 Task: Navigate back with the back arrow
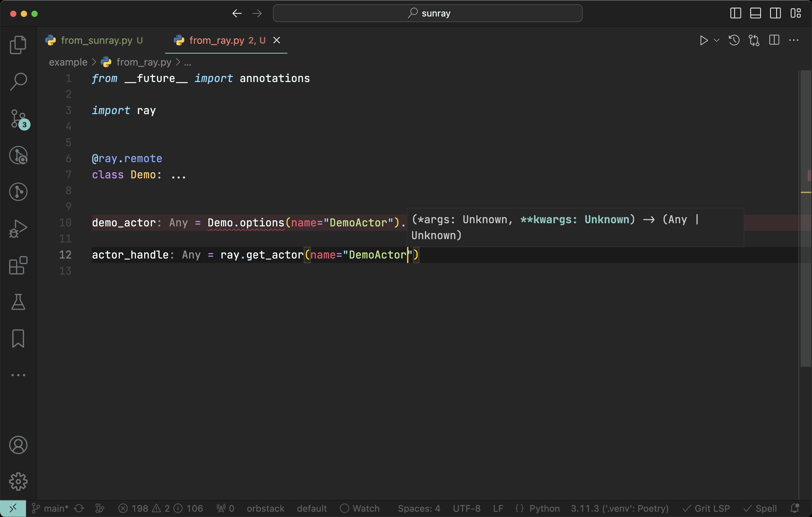[237, 13]
